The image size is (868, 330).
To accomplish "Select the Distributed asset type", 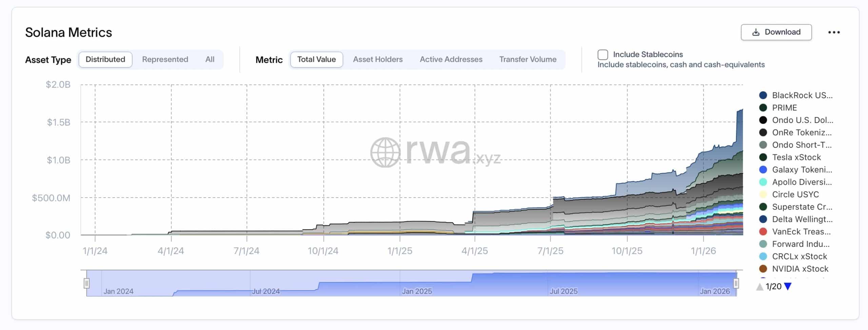I will [105, 59].
